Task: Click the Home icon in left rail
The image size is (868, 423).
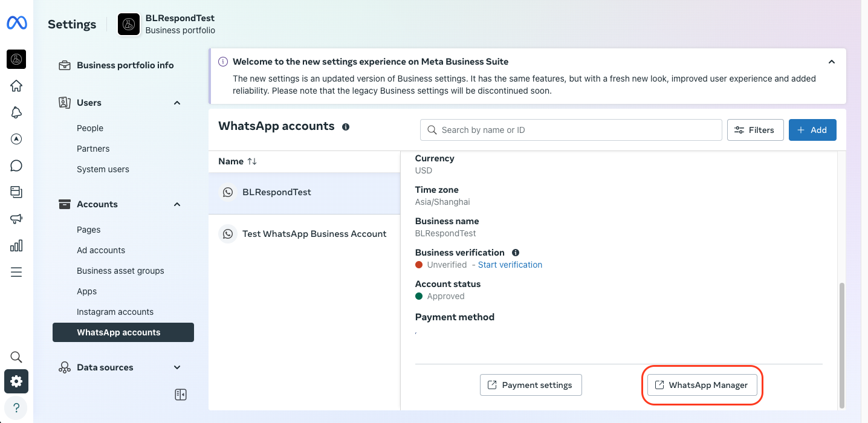Action: (16, 86)
